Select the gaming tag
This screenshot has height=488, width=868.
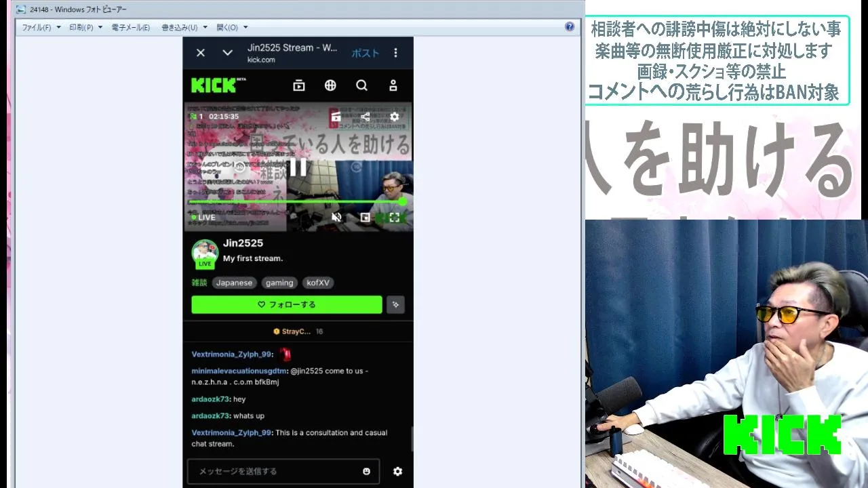pyautogui.click(x=279, y=283)
